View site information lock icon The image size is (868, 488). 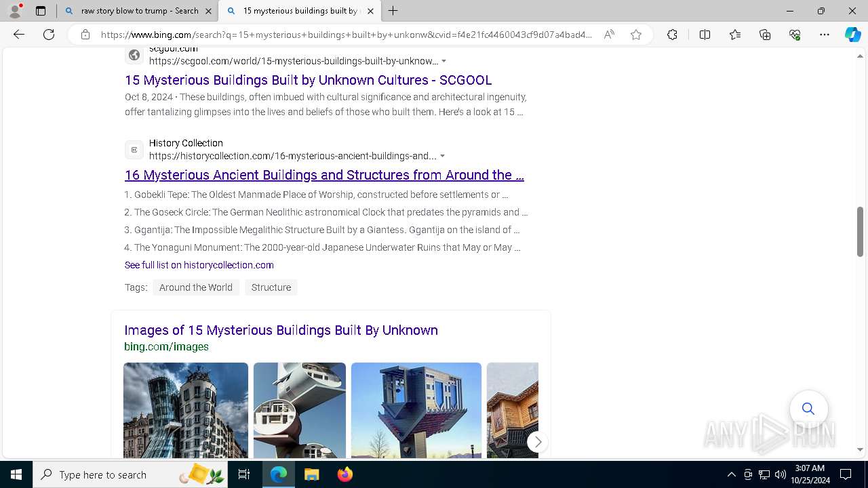click(85, 35)
